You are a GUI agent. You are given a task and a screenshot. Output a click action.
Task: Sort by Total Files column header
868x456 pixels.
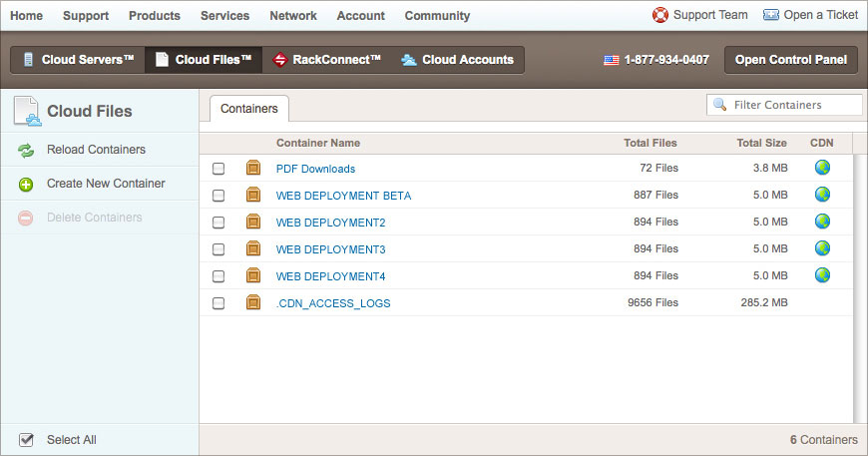tap(651, 143)
